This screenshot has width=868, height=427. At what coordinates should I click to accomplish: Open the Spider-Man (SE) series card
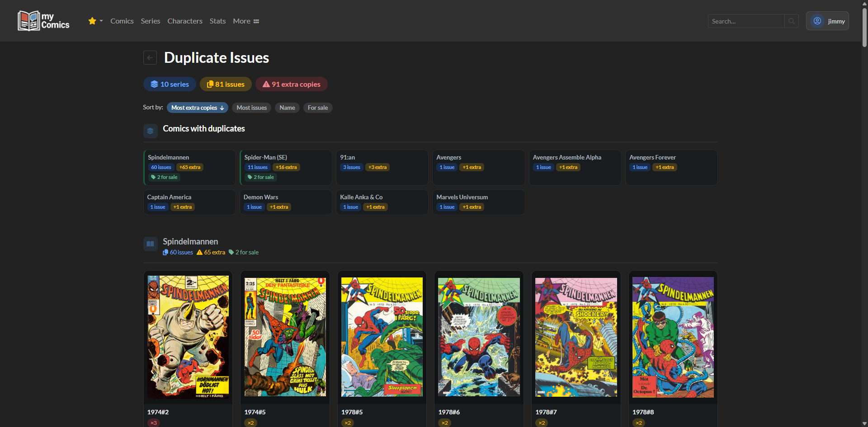(x=286, y=168)
